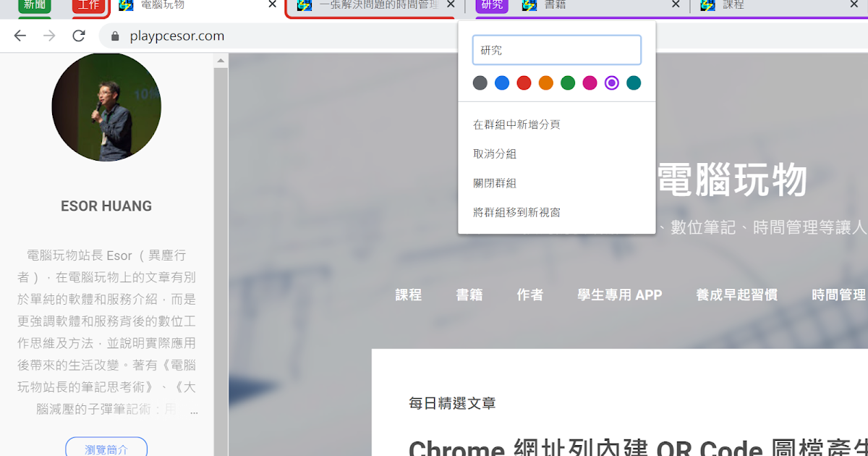This screenshot has width=868, height=456.
Task: Click the padlock site security icon
Action: (x=114, y=36)
